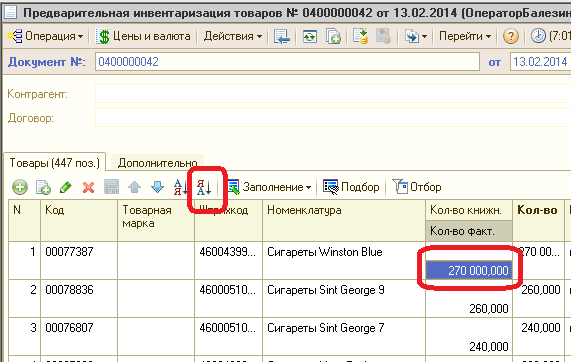571x362 pixels.
Task: Click Цены и валюта button
Action: pos(144,36)
